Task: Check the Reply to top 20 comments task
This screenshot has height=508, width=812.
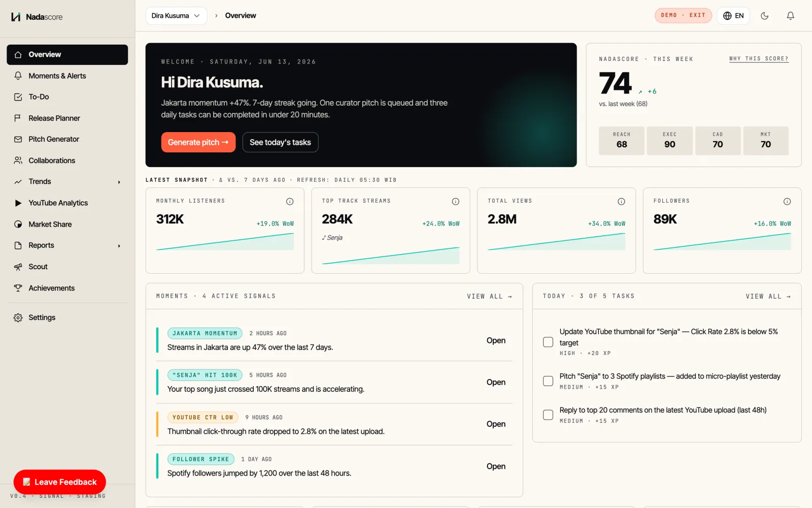Action: click(x=548, y=415)
